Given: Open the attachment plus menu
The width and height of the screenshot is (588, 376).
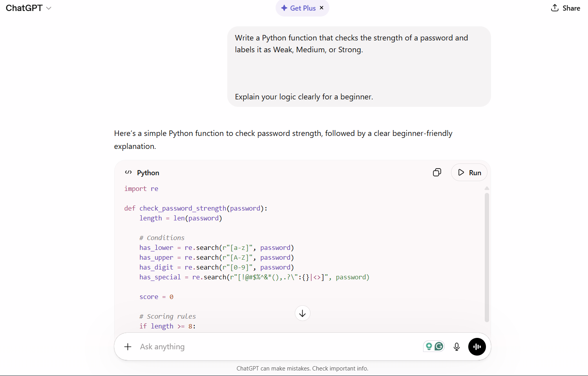Looking at the screenshot, I should click(128, 347).
